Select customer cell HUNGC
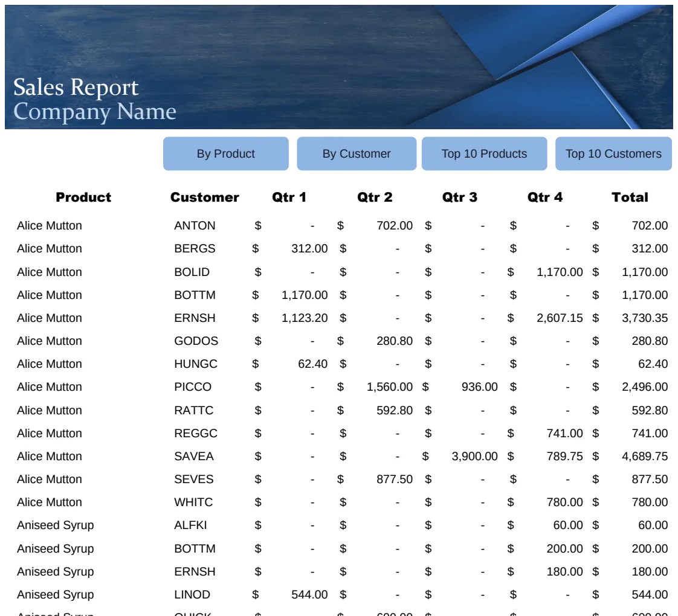Viewport: 678px width, 616px height. [x=195, y=364]
